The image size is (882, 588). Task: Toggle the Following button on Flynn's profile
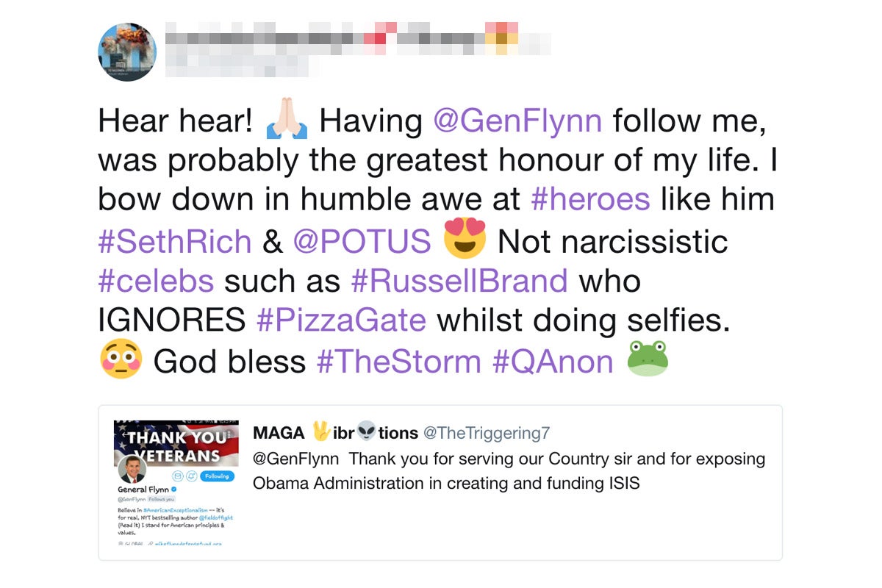coord(217,476)
